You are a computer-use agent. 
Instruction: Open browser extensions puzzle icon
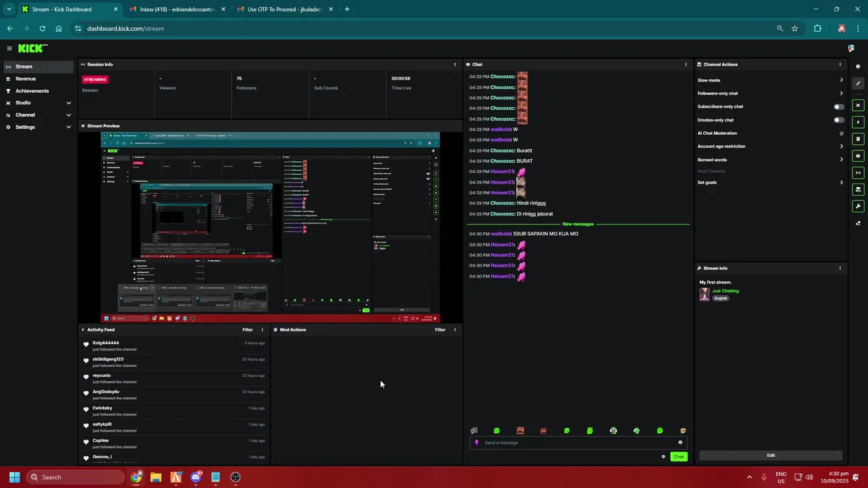pos(817,28)
